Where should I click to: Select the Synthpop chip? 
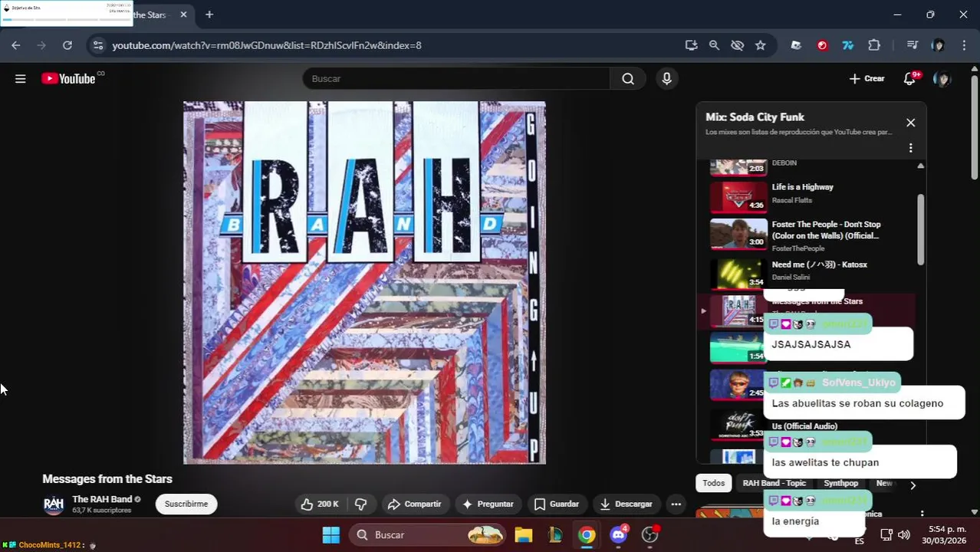(840, 483)
